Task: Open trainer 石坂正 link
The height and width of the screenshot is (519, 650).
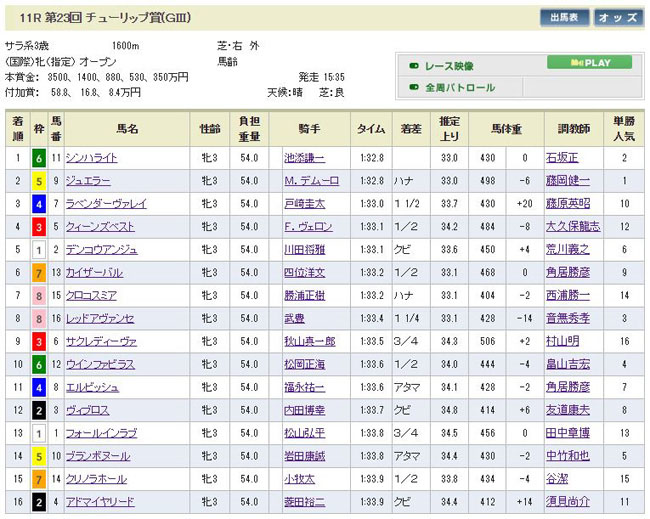Action: click(561, 158)
